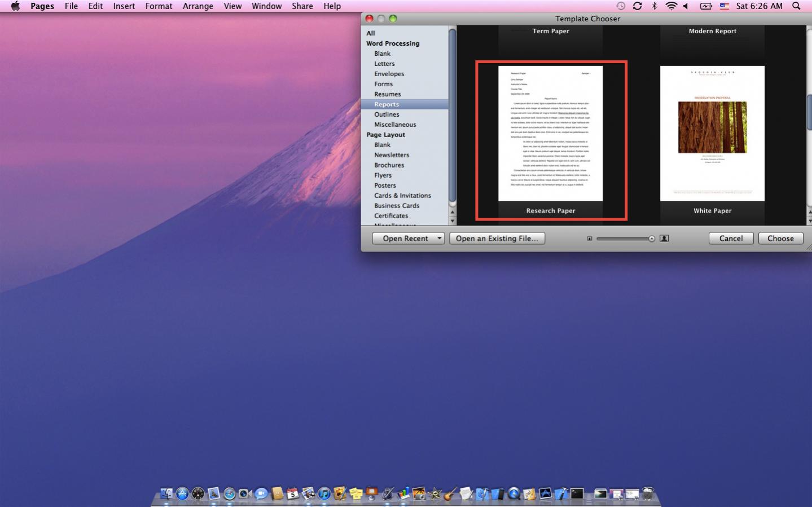Open US flag input source menu

[725, 6]
